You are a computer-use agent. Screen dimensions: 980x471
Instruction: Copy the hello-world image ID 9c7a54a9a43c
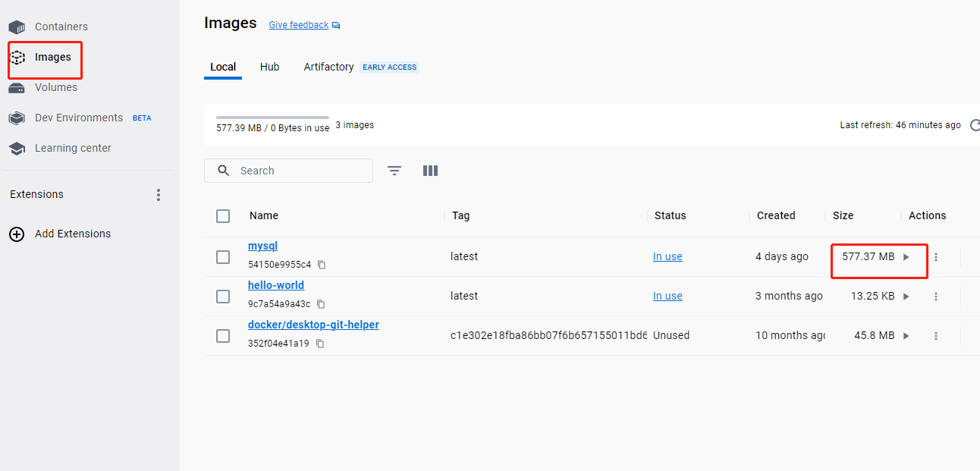[x=321, y=305]
